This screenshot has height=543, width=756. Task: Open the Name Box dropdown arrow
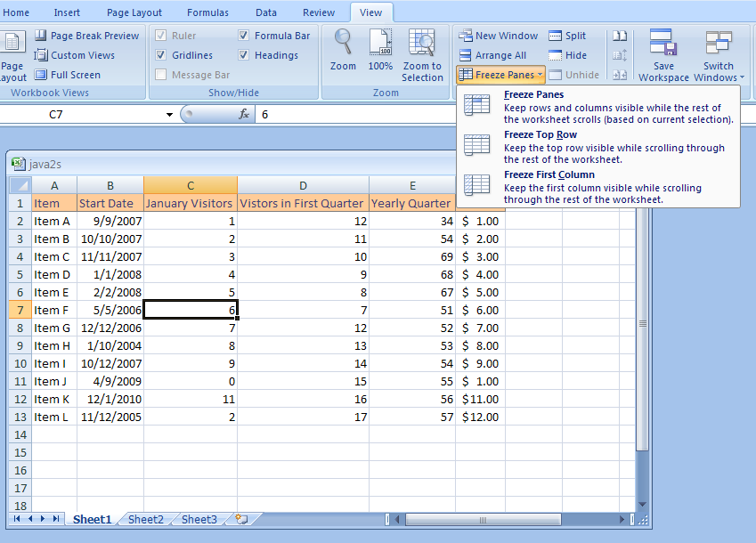point(169,115)
